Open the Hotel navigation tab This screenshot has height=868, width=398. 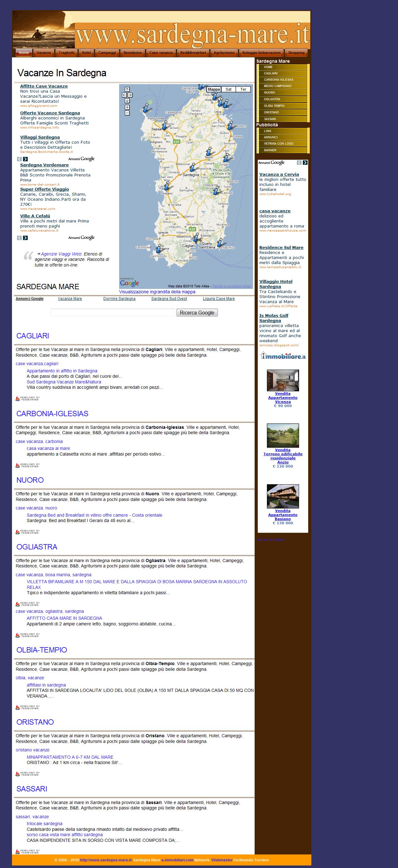click(86, 53)
